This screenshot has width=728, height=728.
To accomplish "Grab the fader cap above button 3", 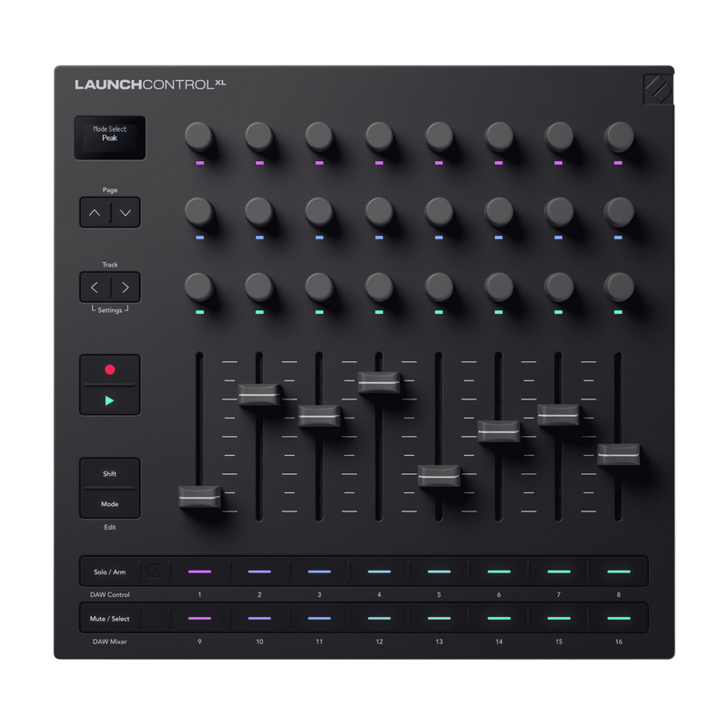I will coord(319,416).
